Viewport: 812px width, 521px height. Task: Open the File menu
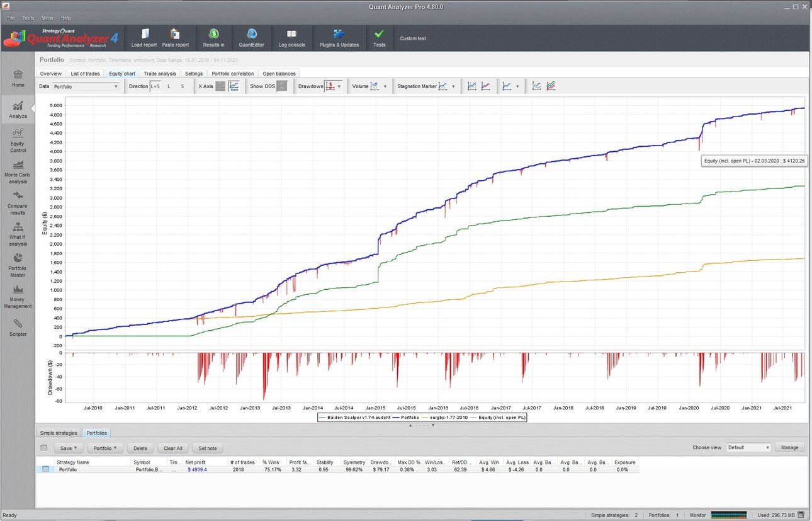point(11,18)
